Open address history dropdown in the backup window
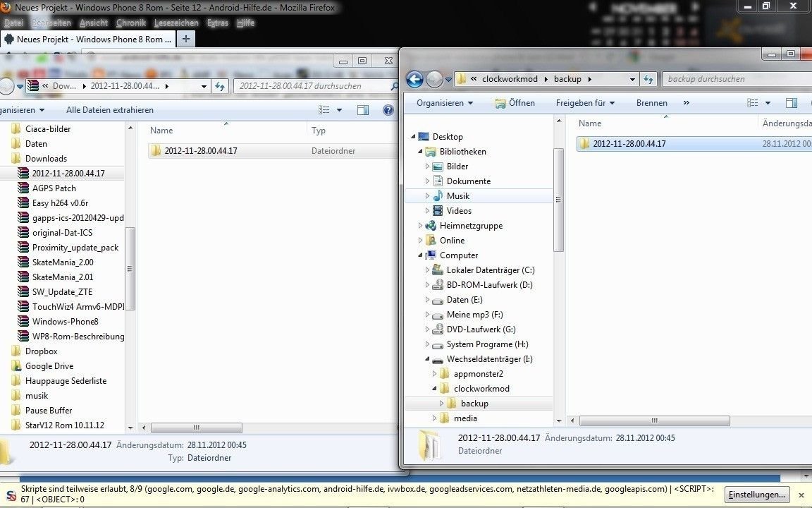This screenshot has width=812, height=508. point(632,79)
